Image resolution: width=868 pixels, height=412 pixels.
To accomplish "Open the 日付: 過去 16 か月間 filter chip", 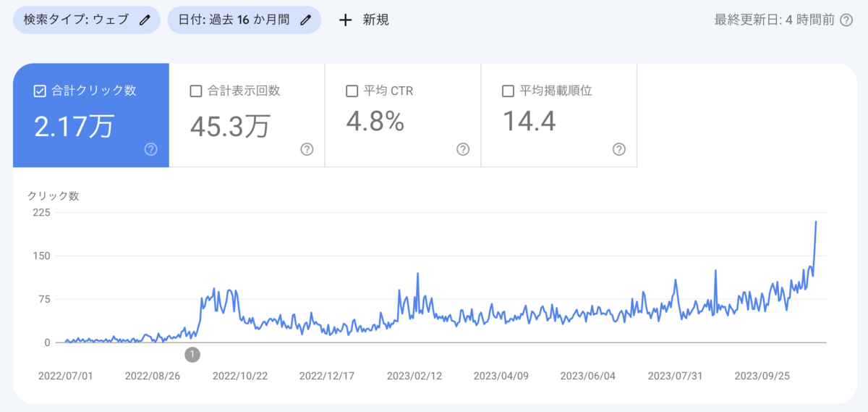I will 244,20.
